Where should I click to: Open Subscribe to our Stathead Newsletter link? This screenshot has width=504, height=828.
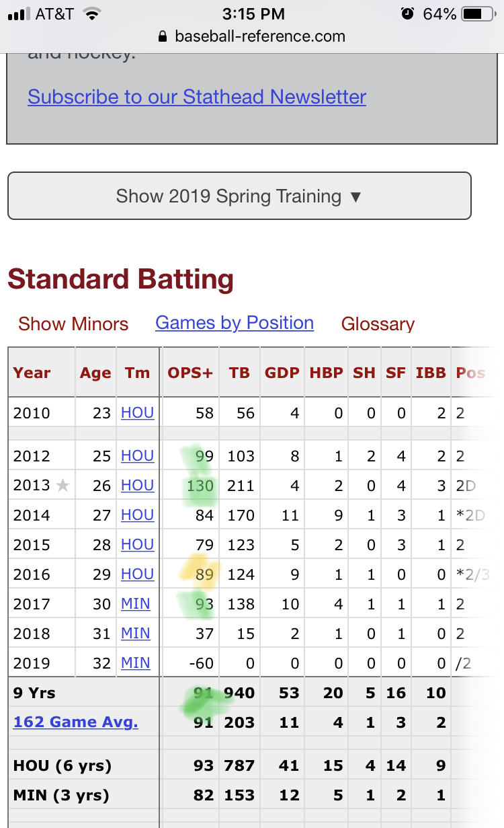[197, 97]
